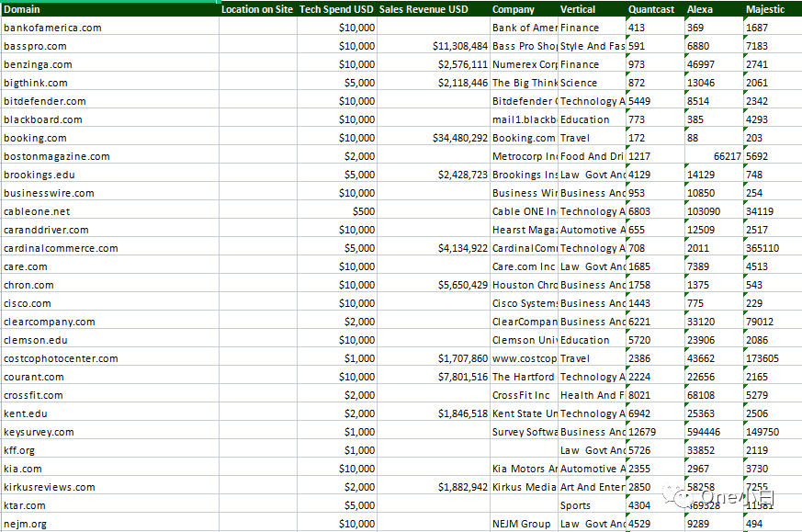802x532 pixels.
Task: Click the $500 tech spend cell
Action: point(361,211)
